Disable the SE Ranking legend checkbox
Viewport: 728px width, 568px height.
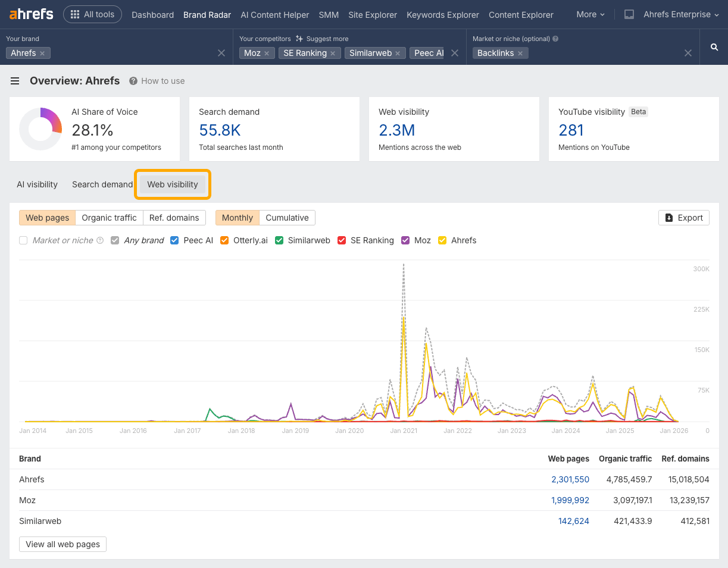(341, 240)
